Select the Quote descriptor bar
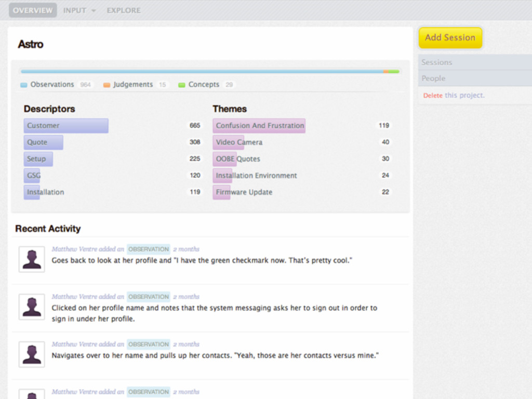The width and height of the screenshot is (532, 399). coord(44,142)
